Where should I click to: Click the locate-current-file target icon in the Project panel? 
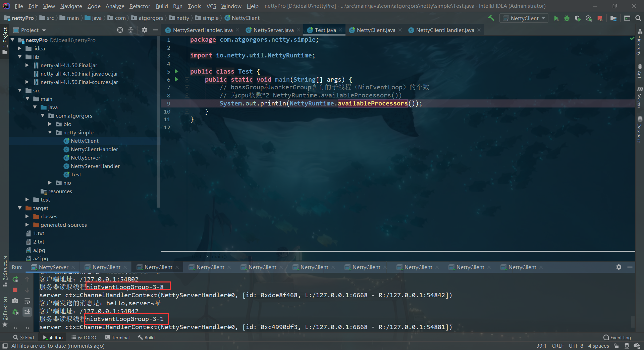pos(120,30)
